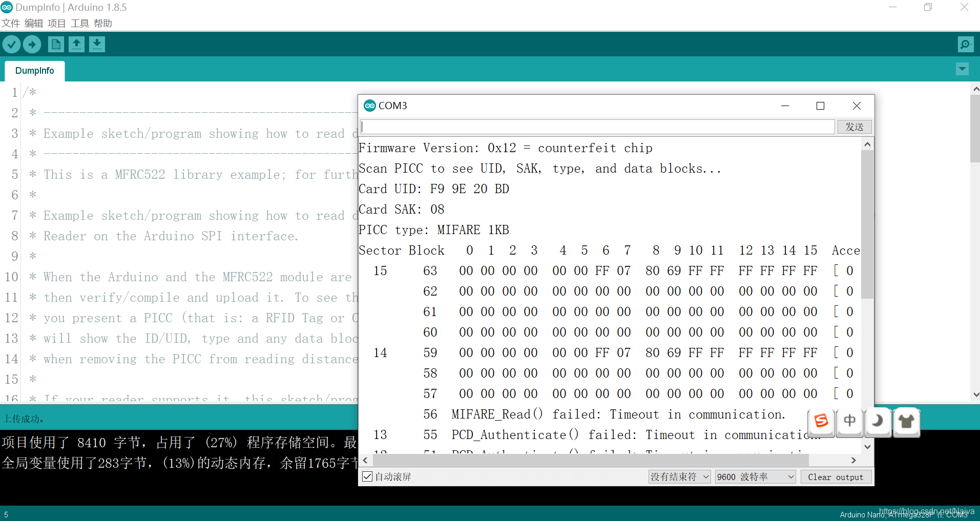Click 'Sector Block' header text

pyautogui.click(x=402, y=251)
